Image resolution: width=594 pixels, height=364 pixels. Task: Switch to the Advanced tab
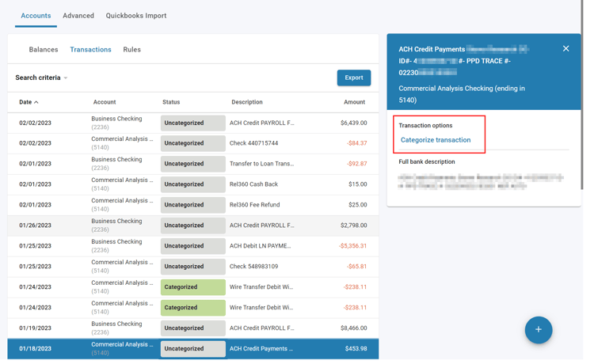(x=78, y=16)
